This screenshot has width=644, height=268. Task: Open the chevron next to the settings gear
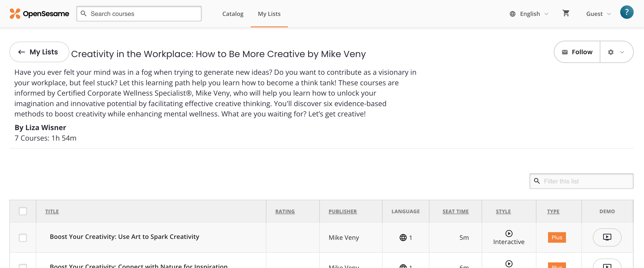click(x=622, y=52)
